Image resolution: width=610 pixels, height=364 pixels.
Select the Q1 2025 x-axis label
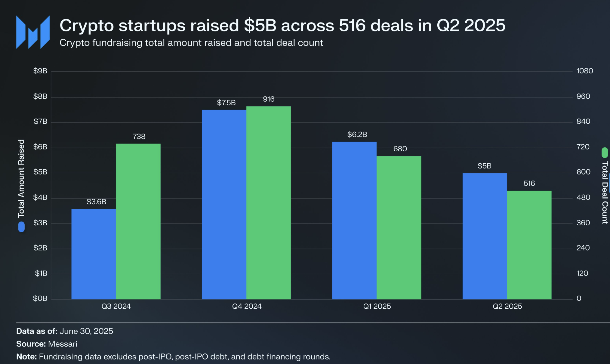(377, 306)
